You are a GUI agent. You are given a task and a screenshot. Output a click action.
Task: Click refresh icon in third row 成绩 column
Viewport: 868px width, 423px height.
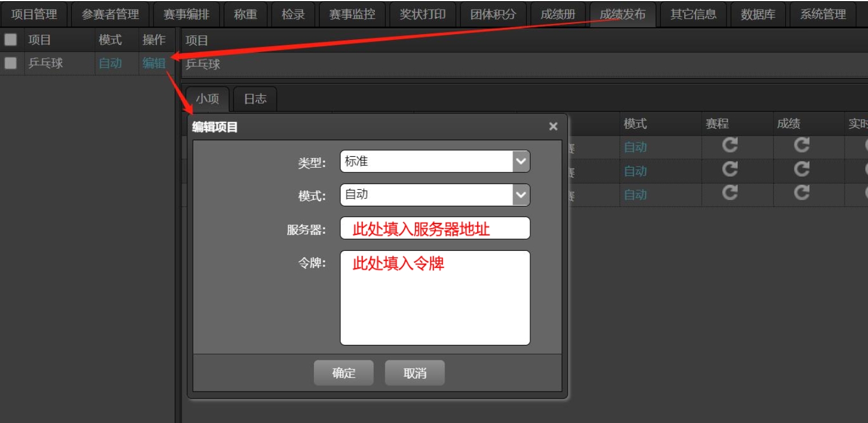click(802, 193)
